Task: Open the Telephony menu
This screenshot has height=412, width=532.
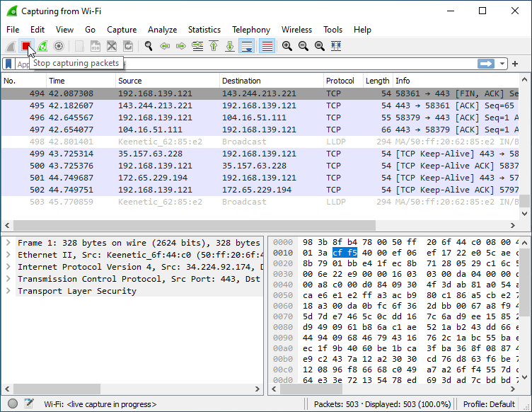Action: (x=251, y=30)
